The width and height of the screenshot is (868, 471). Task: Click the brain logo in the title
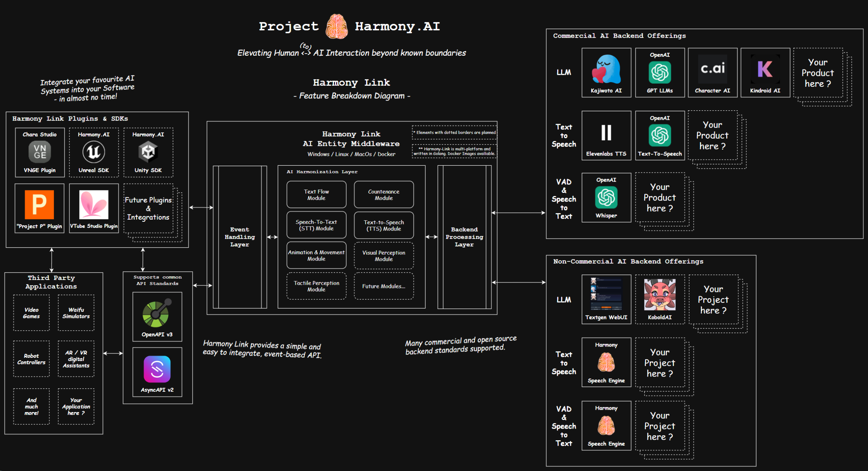(336, 26)
